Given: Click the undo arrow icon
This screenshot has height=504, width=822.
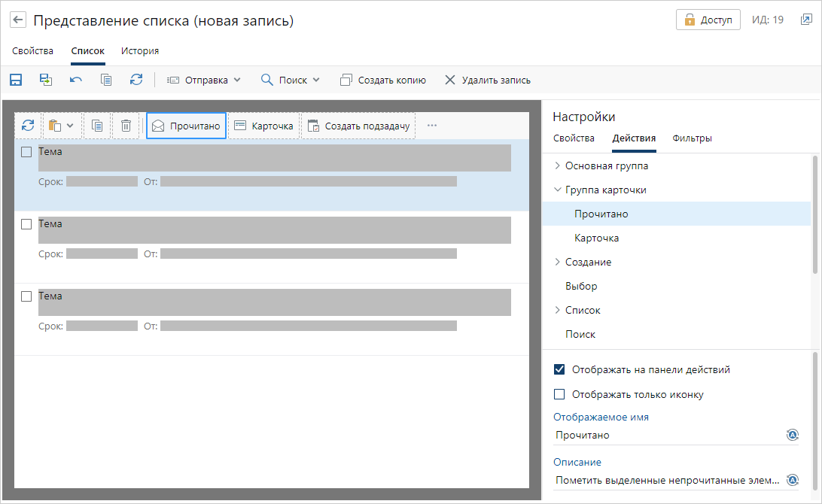Looking at the screenshot, I should pyautogui.click(x=76, y=80).
